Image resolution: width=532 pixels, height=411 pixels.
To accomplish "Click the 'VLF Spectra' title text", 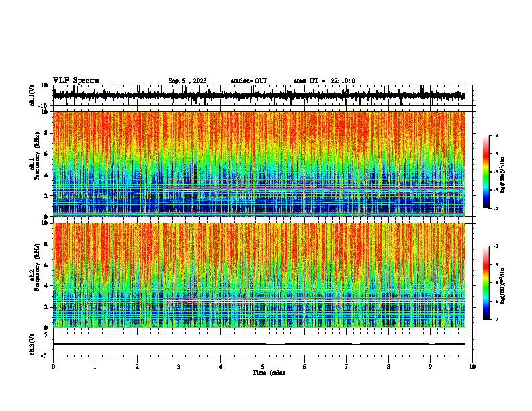I will [x=76, y=81].
